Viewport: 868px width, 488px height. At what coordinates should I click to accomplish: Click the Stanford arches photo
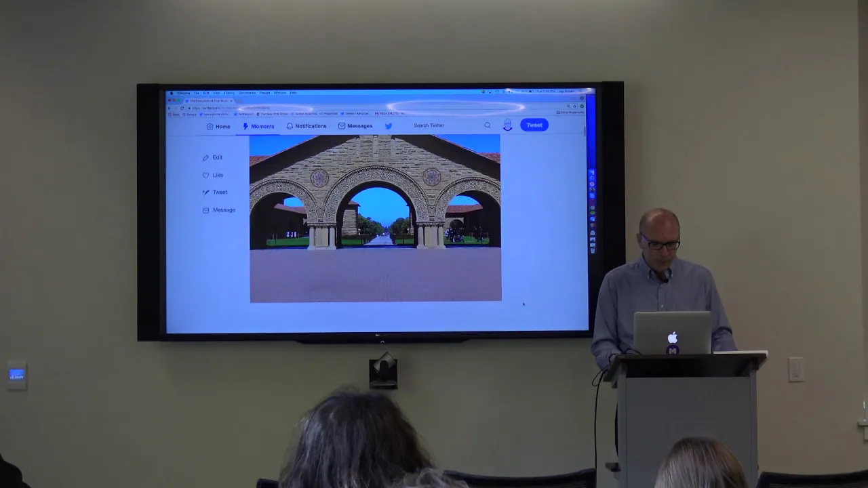click(375, 218)
